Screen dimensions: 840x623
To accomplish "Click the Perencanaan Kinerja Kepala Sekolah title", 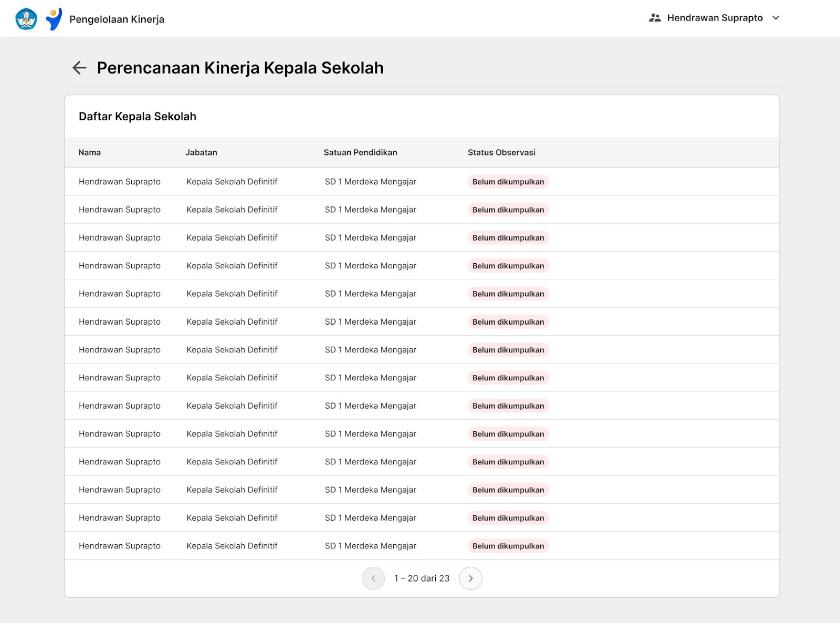I will click(x=240, y=68).
